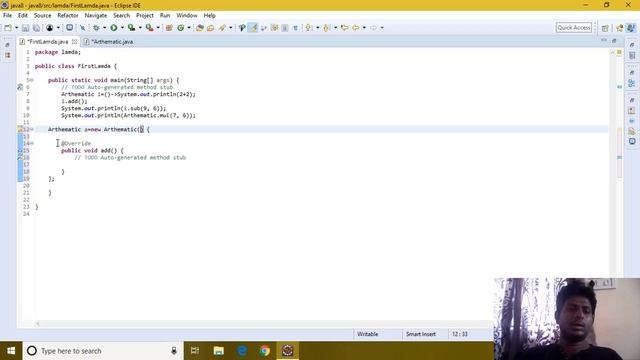This screenshot has height=360, width=640.
Task: Switch to the Arthematic.java editor tab
Action: (110, 42)
